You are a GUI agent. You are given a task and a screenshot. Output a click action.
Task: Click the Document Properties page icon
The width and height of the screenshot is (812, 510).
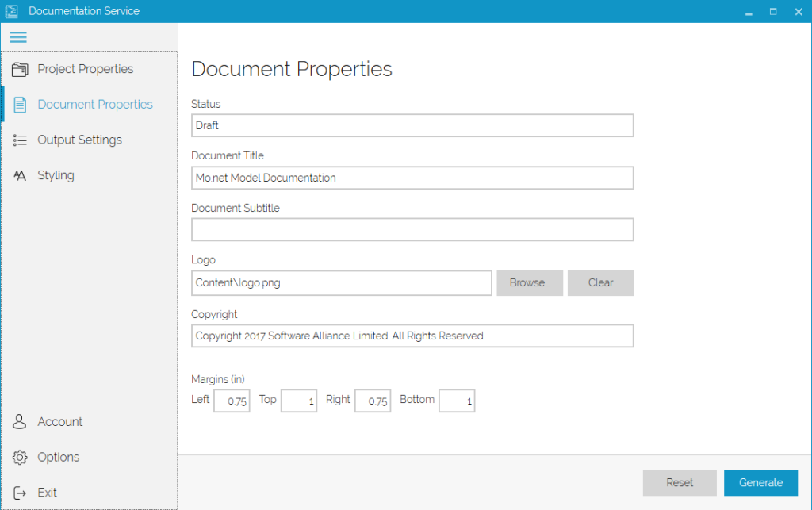tap(20, 105)
